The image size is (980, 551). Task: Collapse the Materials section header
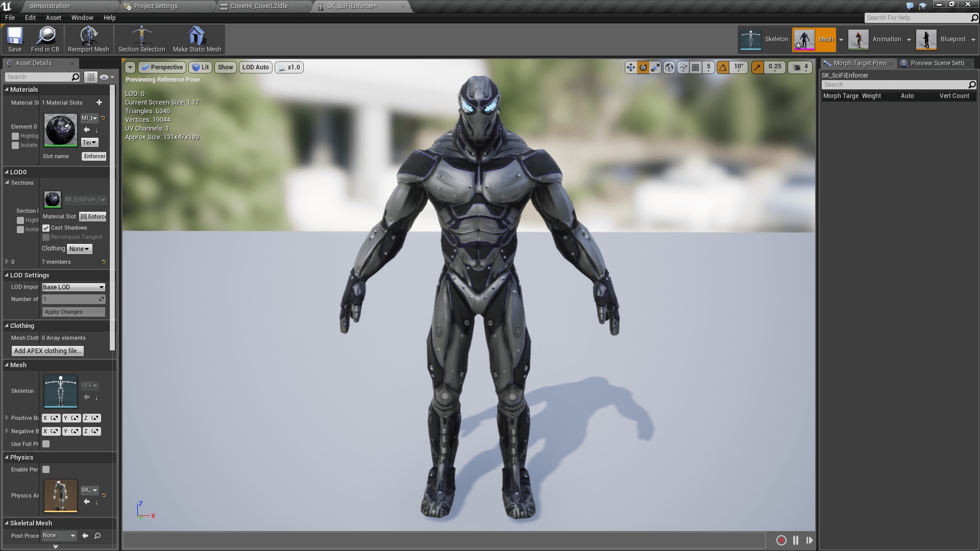7,89
